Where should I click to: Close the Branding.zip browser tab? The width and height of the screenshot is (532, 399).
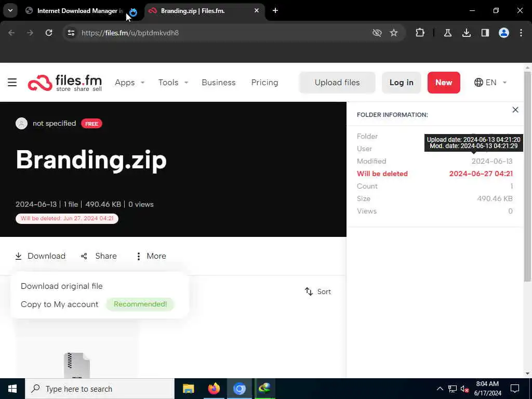pyautogui.click(x=257, y=11)
